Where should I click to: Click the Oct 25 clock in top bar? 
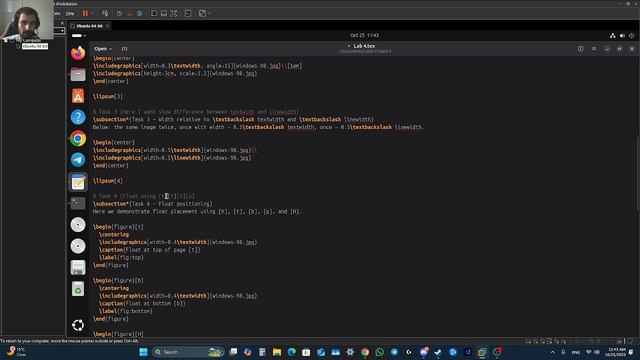(364, 36)
